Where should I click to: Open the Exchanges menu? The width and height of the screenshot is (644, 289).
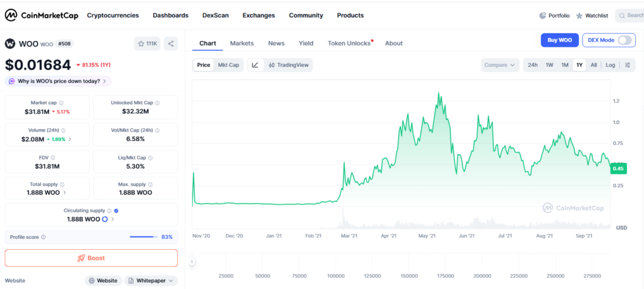coord(259,15)
